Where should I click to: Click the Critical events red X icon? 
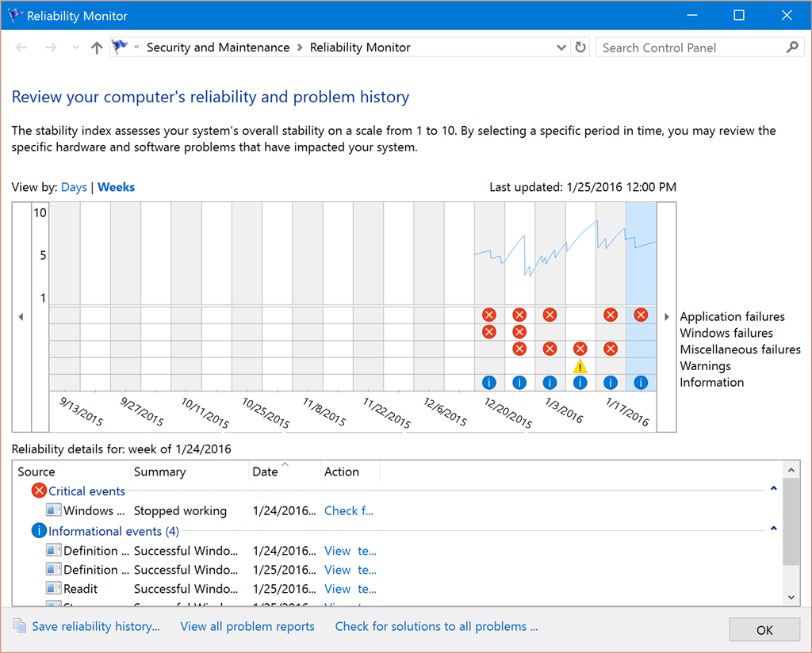click(x=39, y=491)
